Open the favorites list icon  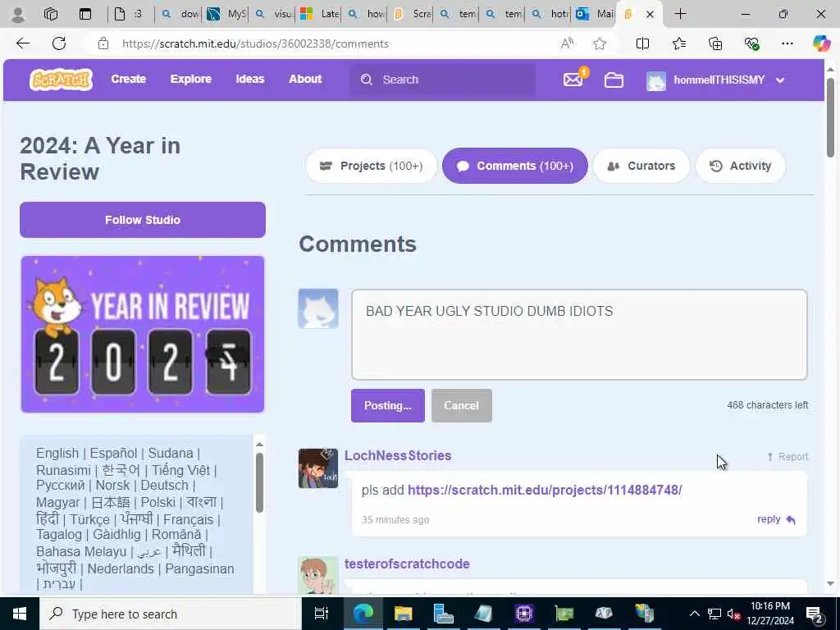(x=678, y=43)
